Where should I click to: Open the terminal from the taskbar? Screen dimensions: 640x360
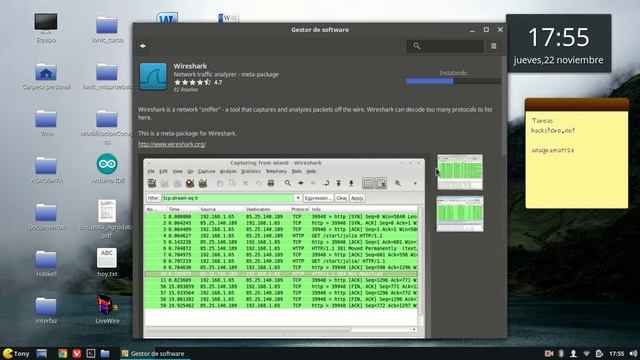(91, 353)
